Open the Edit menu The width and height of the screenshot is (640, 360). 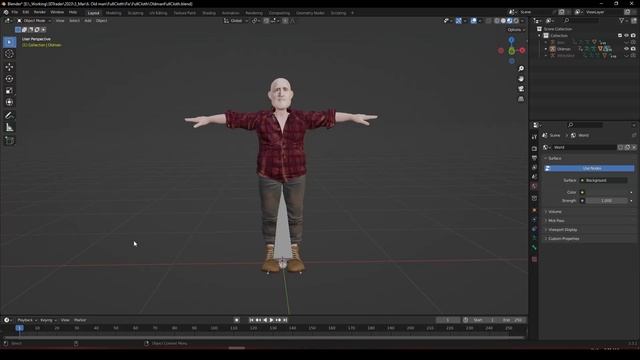(26, 12)
